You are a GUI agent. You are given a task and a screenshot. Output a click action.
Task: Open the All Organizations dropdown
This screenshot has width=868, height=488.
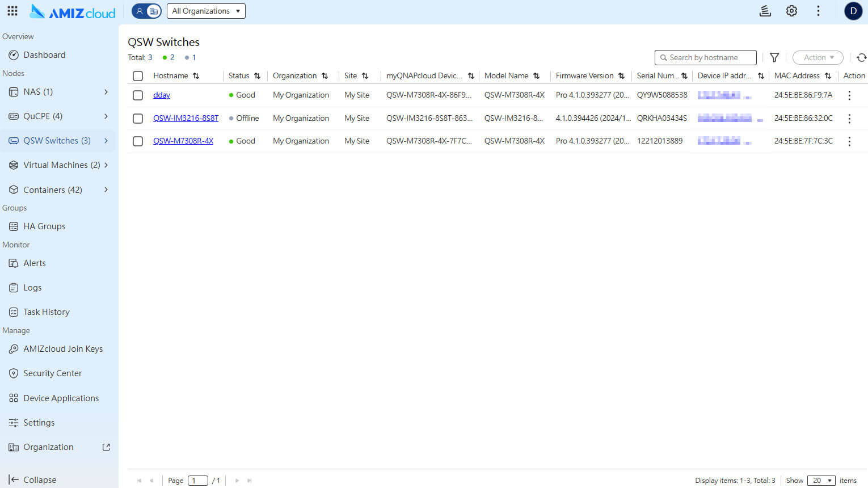tap(206, 11)
